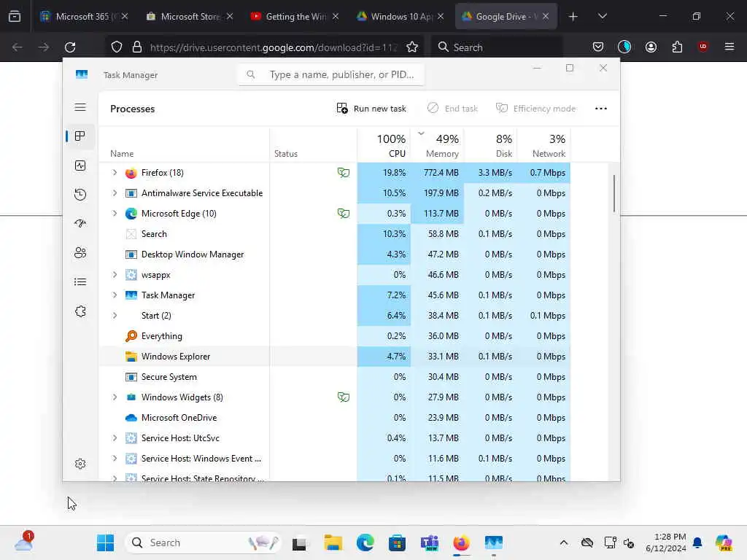The image size is (747, 560).
Task: Open Microsoft Store from the taskbar
Action: pos(397,542)
